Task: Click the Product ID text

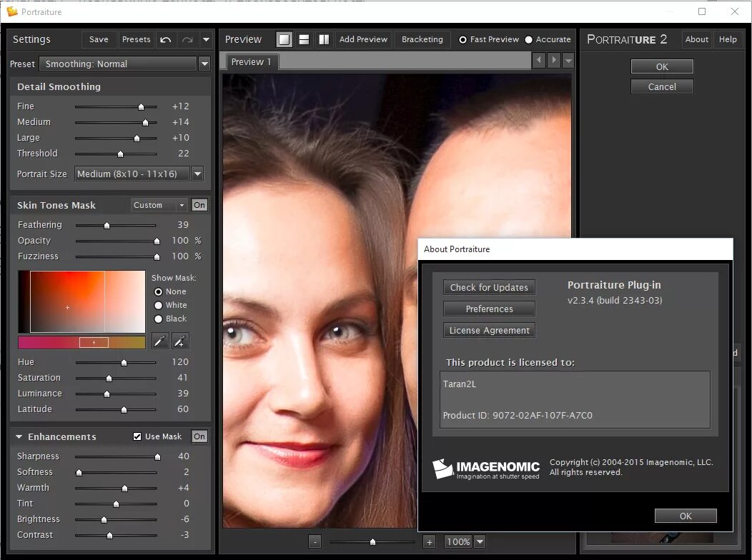Action: [518, 415]
